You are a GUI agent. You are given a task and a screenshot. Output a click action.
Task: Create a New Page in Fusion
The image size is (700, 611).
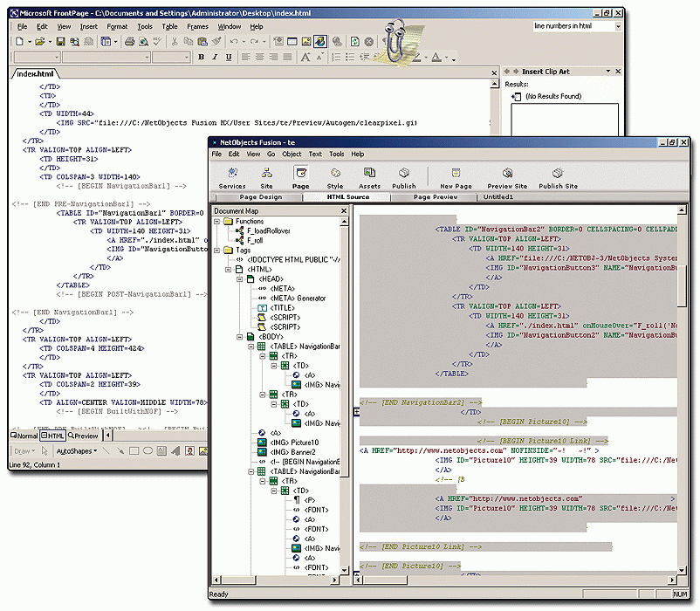tap(456, 178)
